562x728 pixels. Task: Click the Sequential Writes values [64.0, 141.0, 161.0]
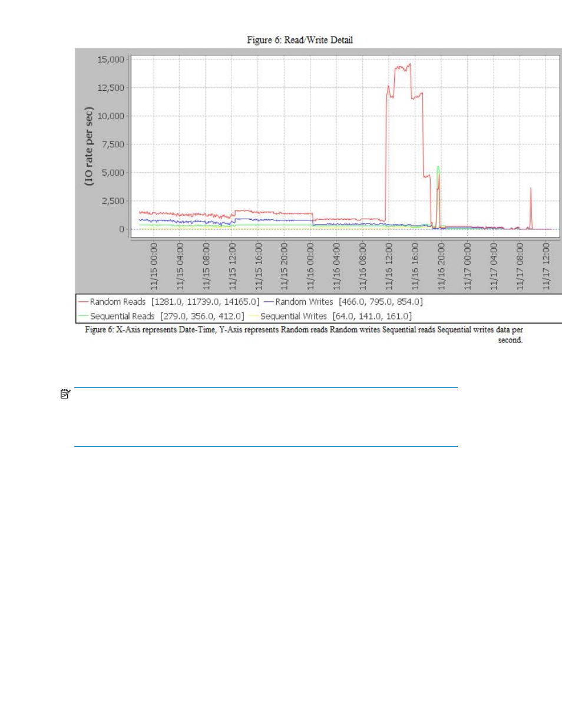372,317
